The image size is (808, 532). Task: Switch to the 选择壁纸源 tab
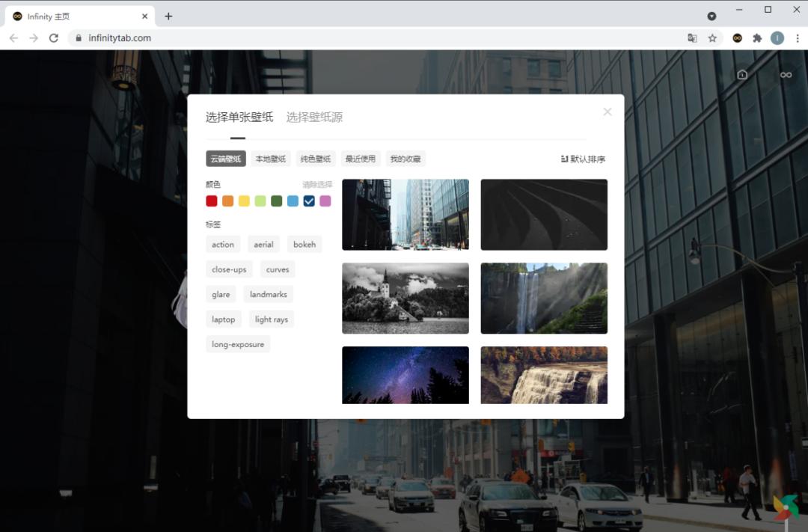coord(313,117)
